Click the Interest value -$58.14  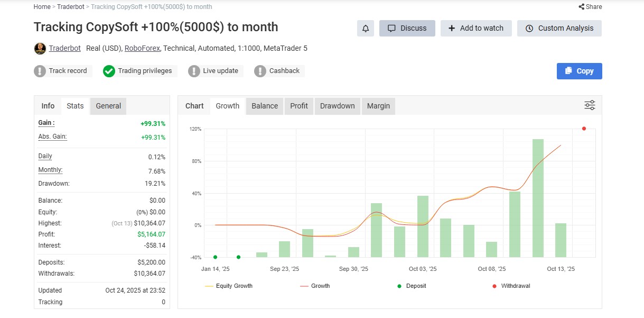155,246
